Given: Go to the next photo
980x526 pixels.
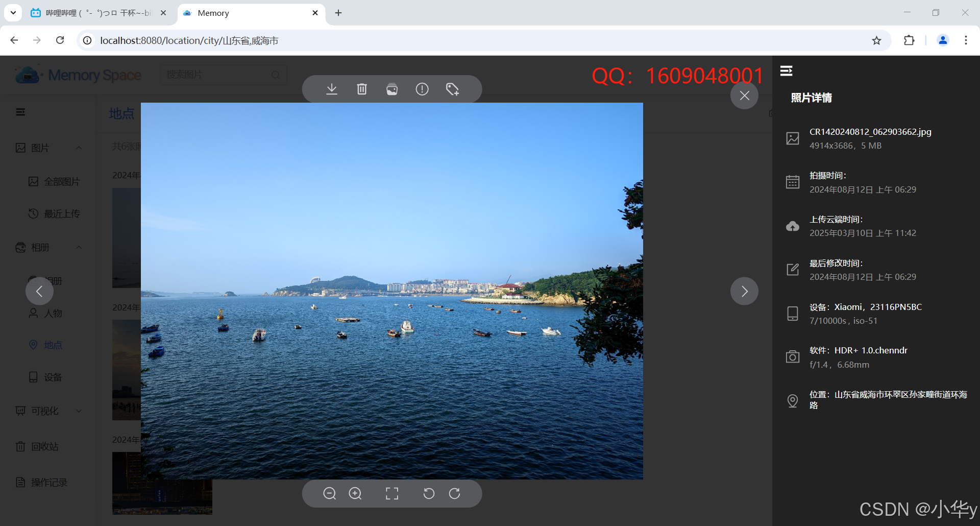Looking at the screenshot, I should coord(745,291).
